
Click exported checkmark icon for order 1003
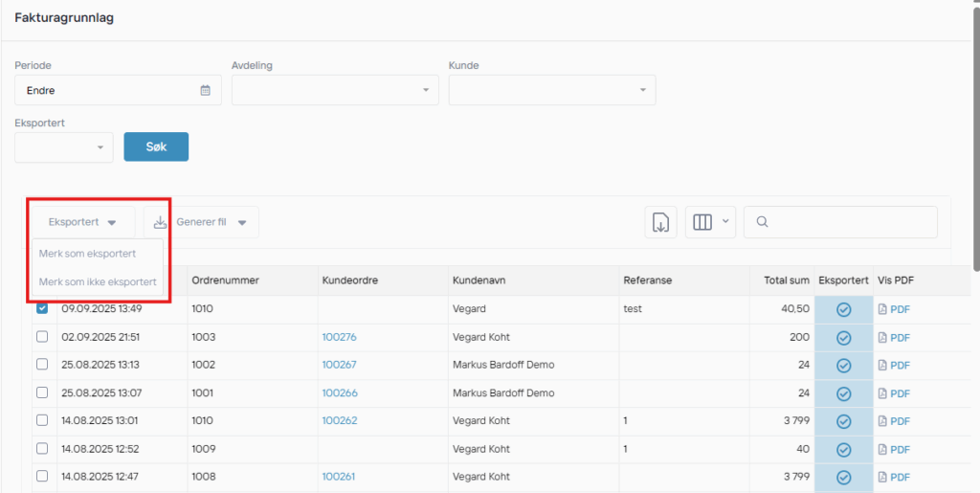coord(843,338)
